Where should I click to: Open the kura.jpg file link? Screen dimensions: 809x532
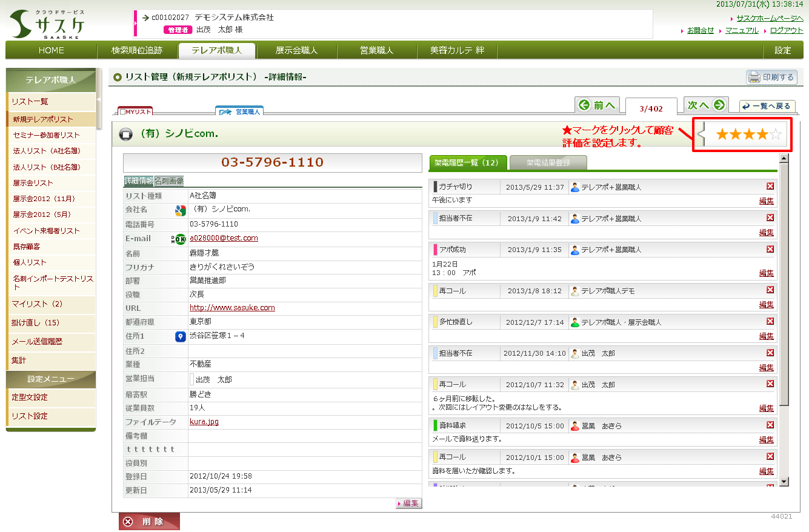click(x=204, y=422)
